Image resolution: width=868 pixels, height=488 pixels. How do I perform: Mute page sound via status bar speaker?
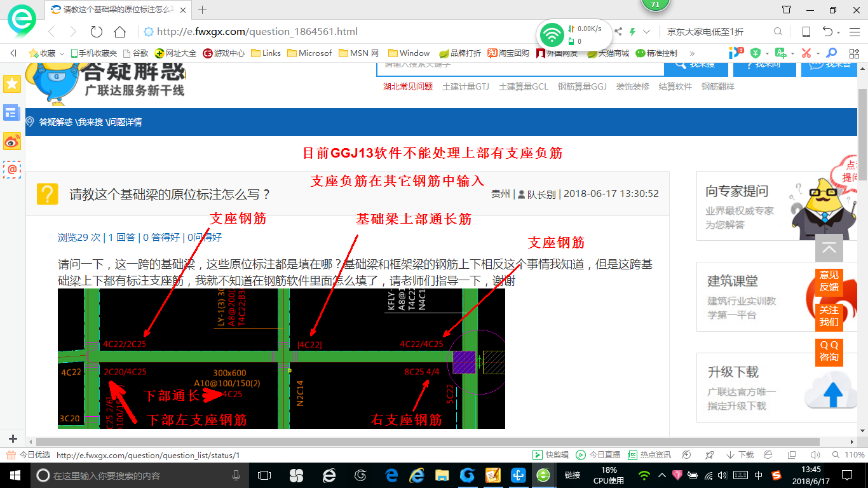pyautogui.click(x=814, y=455)
